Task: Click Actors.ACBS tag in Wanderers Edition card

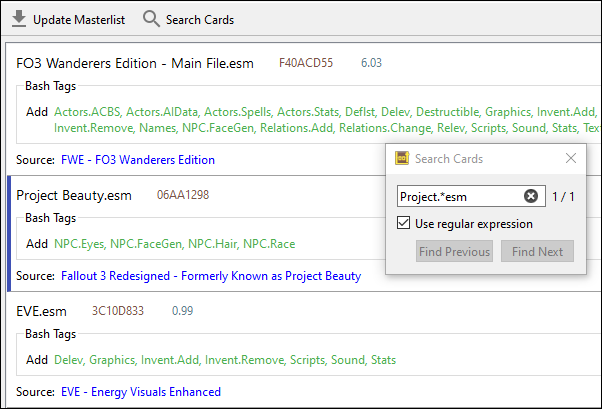Action: (87, 112)
